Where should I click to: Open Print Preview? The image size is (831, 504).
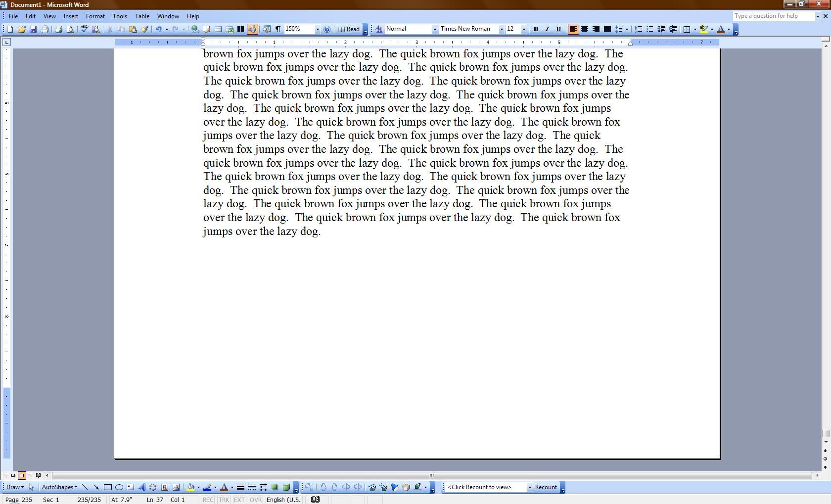(70, 29)
